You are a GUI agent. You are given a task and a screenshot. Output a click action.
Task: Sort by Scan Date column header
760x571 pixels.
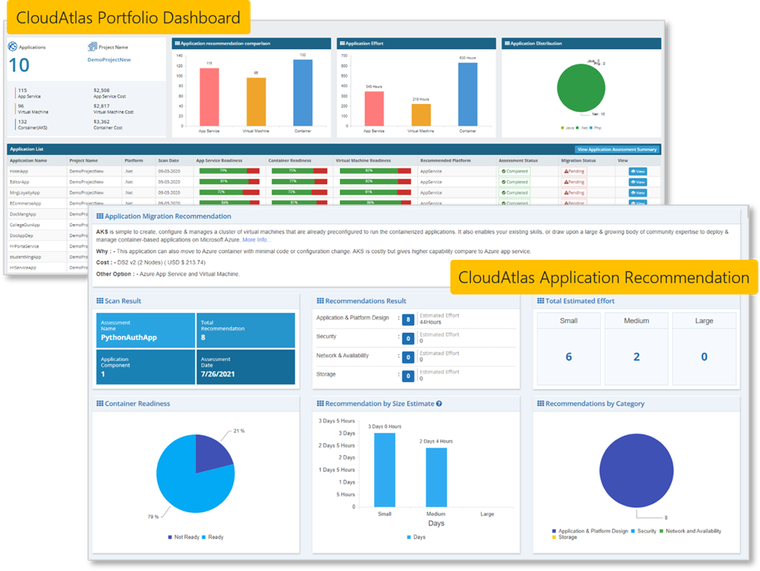[x=168, y=160]
